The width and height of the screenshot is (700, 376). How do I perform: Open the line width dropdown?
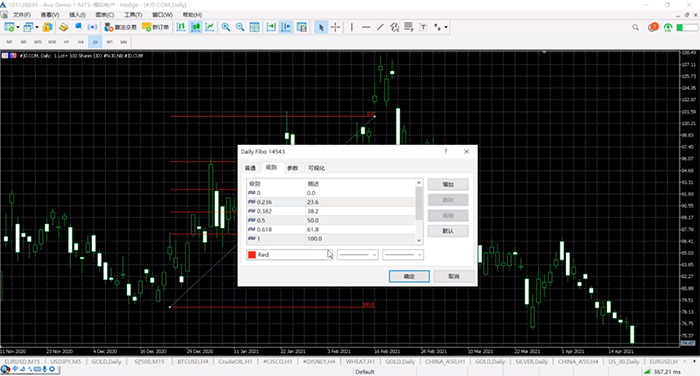403,255
